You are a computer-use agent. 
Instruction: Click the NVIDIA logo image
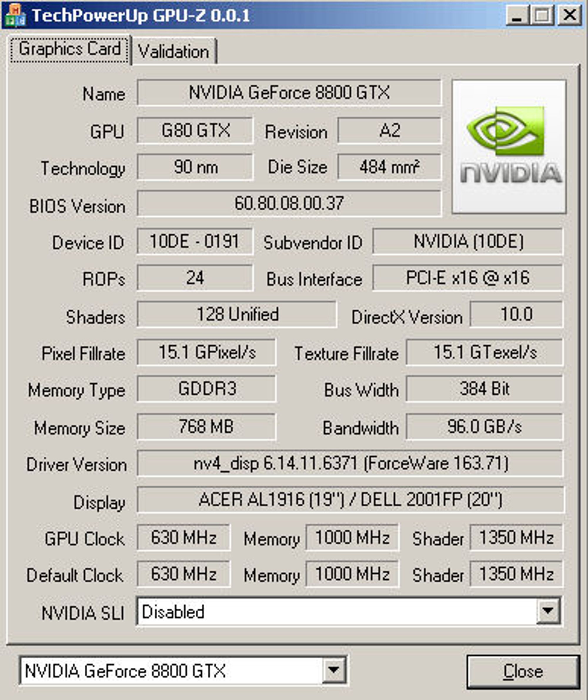click(x=509, y=147)
